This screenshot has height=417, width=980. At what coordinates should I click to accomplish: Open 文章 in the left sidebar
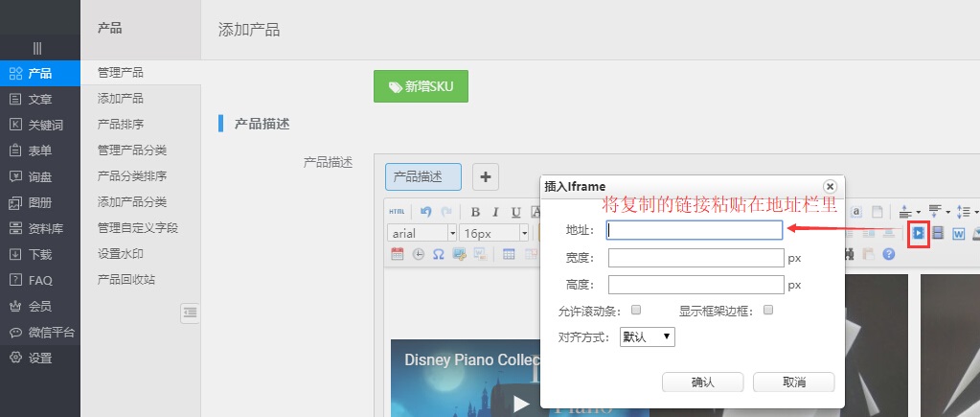(40, 99)
